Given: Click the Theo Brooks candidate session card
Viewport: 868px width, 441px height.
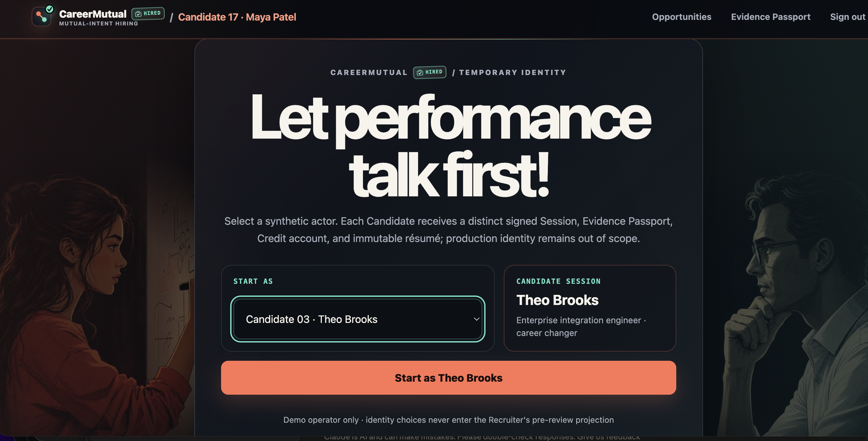Looking at the screenshot, I should coord(590,308).
